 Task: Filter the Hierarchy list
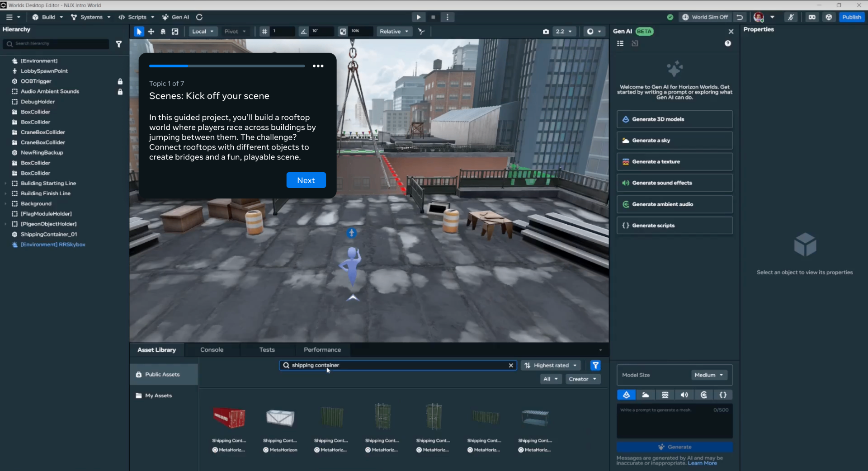click(x=119, y=44)
